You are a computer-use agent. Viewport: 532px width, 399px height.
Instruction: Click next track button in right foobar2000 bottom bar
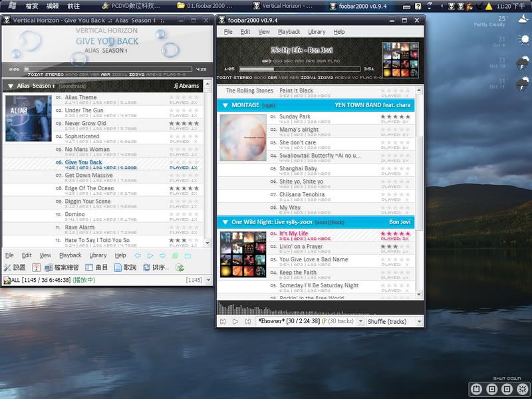[x=247, y=321]
